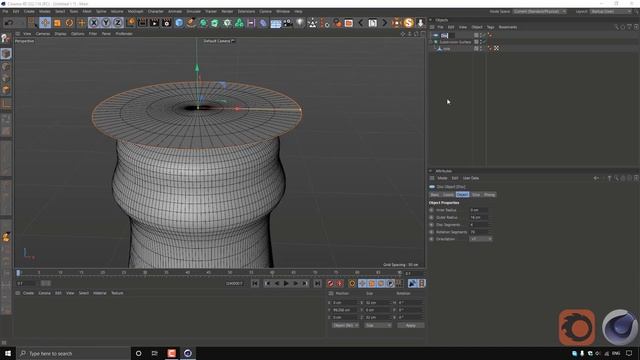Open the green Cloner MoGraph icon
The image size is (640, 360).
pos(240,23)
